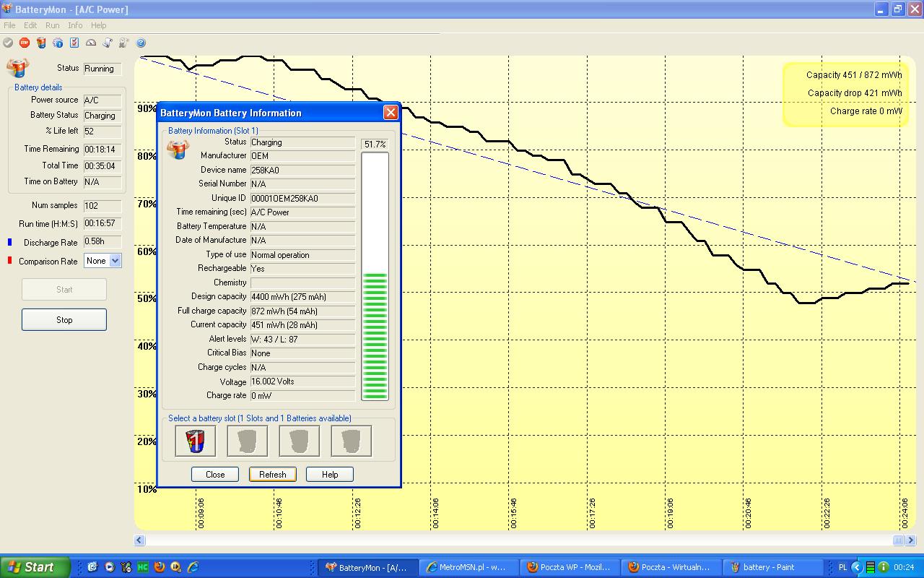Open the Edit menu

point(30,25)
